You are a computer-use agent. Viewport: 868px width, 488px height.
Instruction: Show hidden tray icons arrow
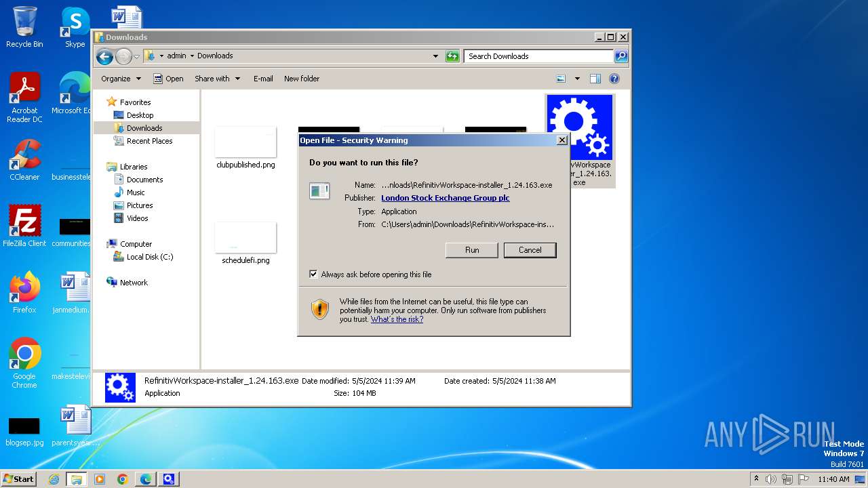tap(756, 479)
